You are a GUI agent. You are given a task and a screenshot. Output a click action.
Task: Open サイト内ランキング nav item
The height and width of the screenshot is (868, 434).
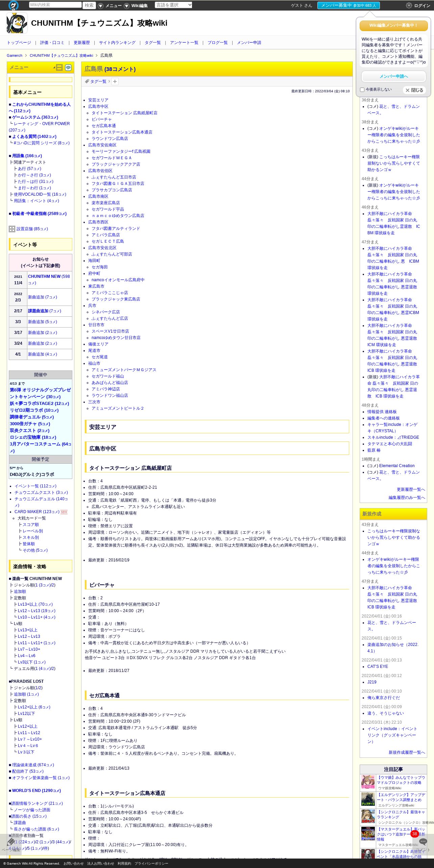[117, 43]
